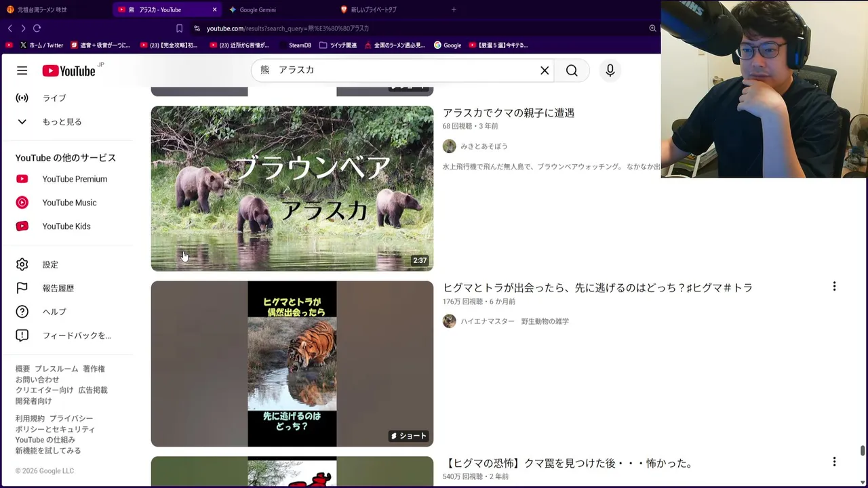Image resolution: width=868 pixels, height=488 pixels.
Task: Open the (23) 近所から苦情が bookmark
Action: pyautogui.click(x=239, y=45)
